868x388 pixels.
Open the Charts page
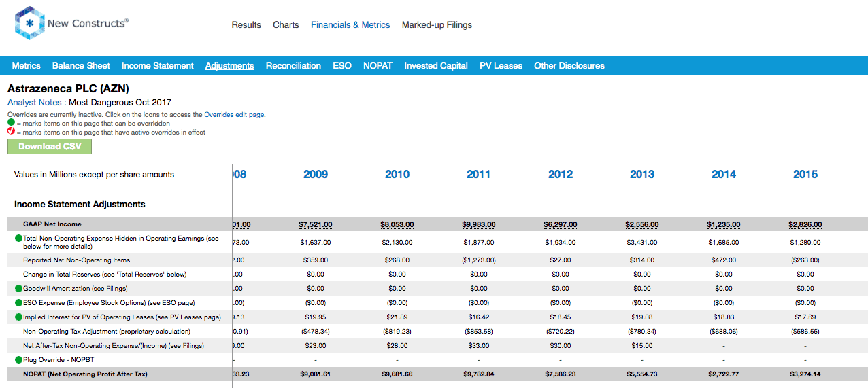[x=286, y=24]
